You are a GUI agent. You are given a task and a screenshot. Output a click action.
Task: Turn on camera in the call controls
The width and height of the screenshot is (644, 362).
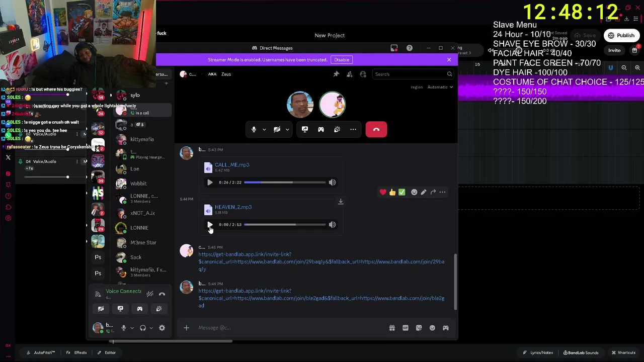[277, 129]
